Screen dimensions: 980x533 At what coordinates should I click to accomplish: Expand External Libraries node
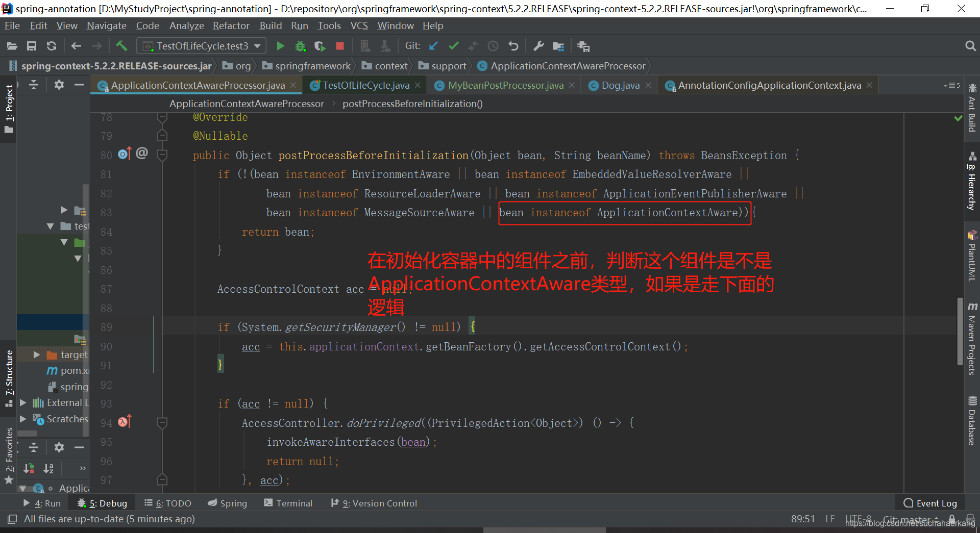coord(23,403)
